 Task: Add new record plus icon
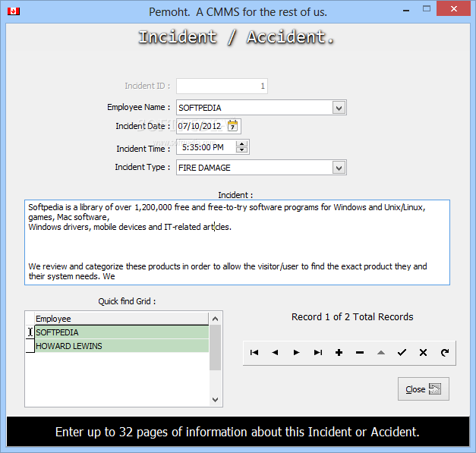tap(339, 353)
